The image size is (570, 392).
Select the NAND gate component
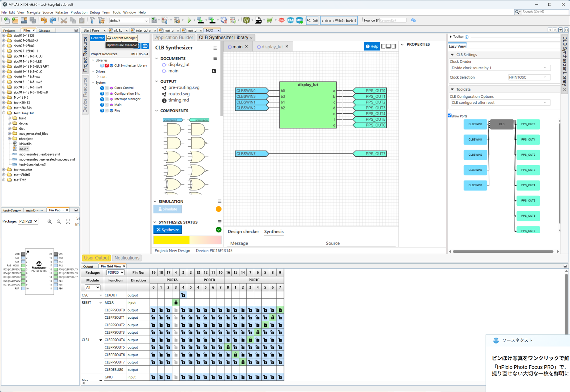coord(198,143)
